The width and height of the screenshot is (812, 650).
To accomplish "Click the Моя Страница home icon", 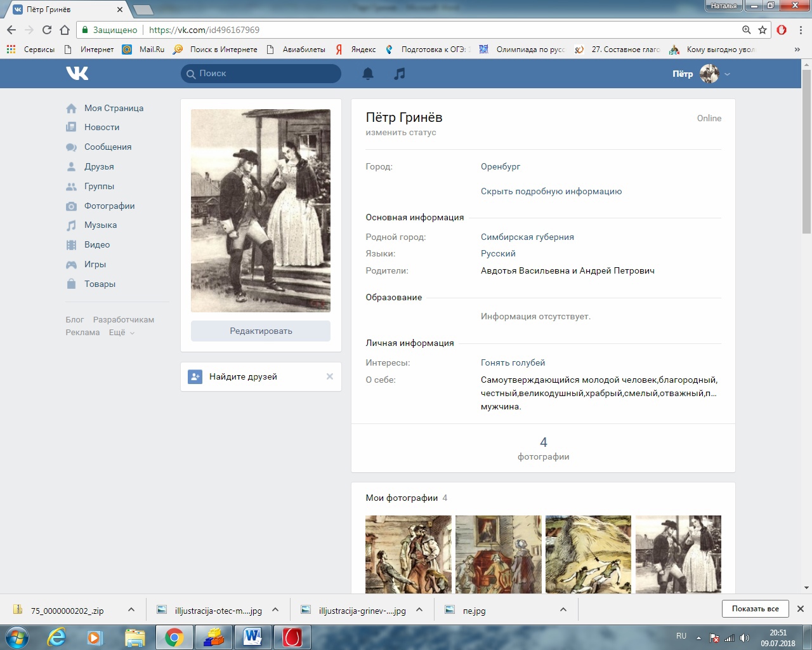I will (71, 109).
